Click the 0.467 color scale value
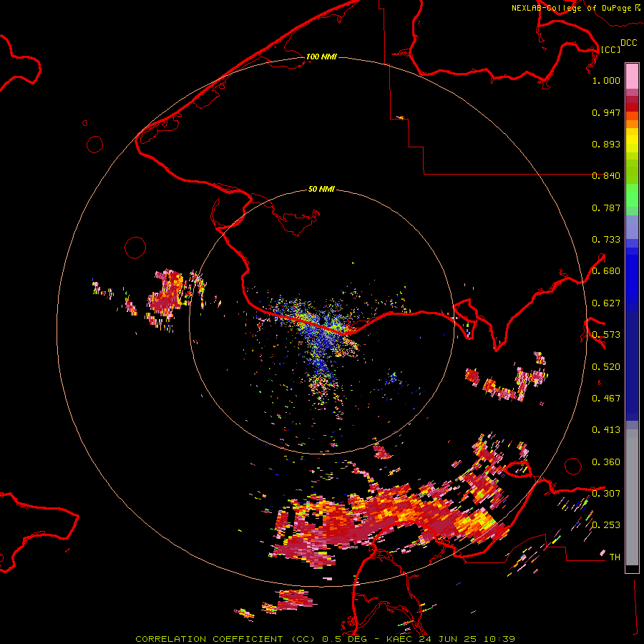Image resolution: width=644 pixels, height=644 pixels. 606,399
